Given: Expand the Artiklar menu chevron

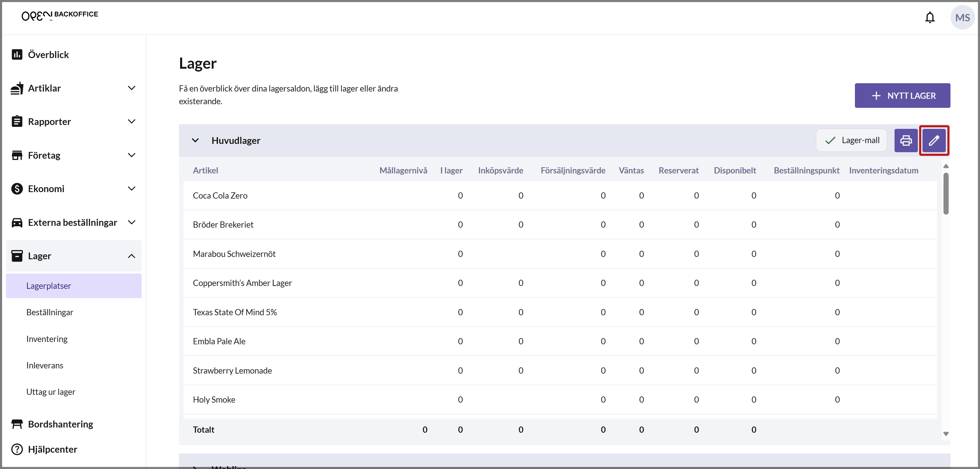Looking at the screenshot, I should 132,88.
